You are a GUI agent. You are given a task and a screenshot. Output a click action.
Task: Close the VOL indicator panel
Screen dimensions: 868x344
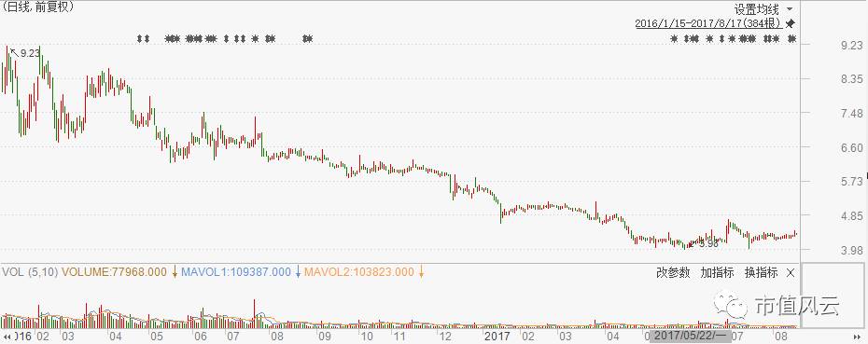coord(791,272)
